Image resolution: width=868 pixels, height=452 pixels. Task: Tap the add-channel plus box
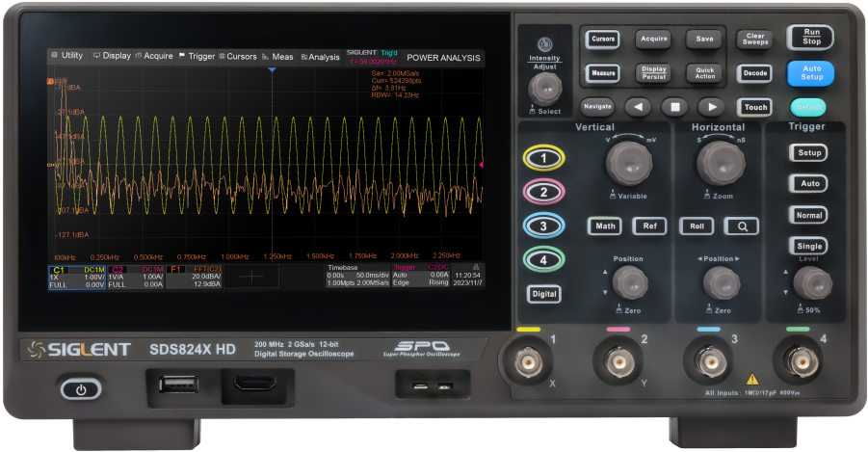251,277
